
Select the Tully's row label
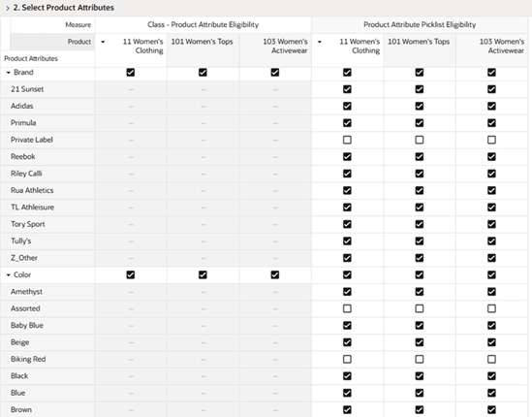pyautogui.click(x=20, y=241)
